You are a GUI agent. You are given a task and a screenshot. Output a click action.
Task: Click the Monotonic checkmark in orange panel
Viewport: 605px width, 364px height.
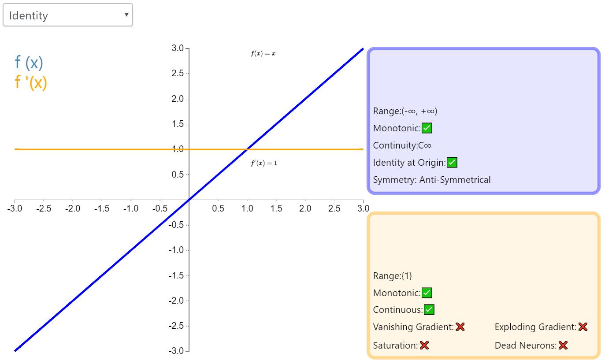(427, 293)
